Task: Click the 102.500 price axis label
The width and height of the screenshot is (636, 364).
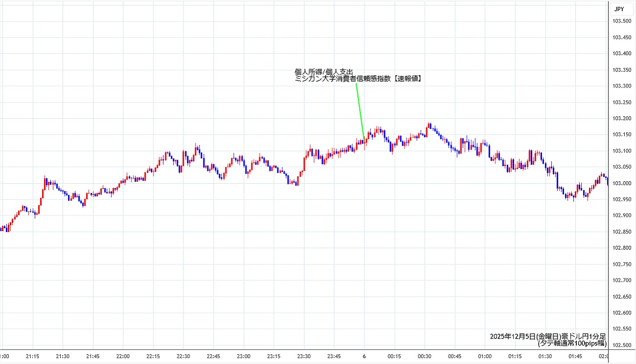Action: [x=621, y=345]
